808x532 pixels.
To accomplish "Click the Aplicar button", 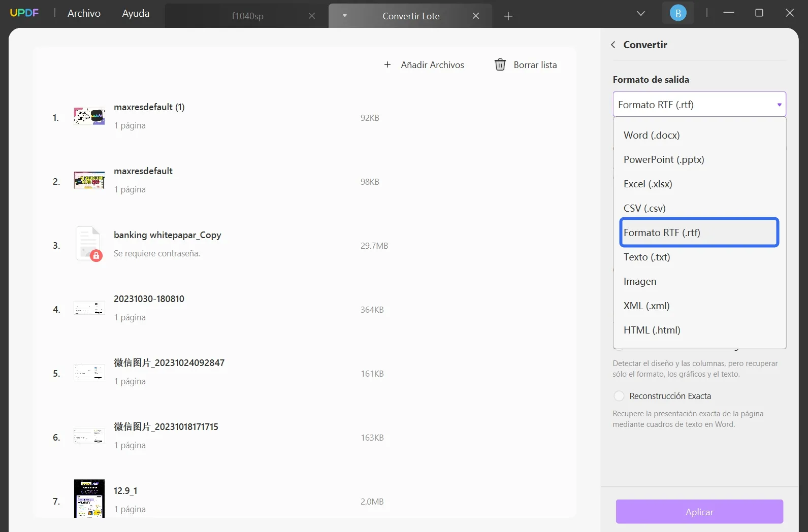I will pyautogui.click(x=699, y=512).
